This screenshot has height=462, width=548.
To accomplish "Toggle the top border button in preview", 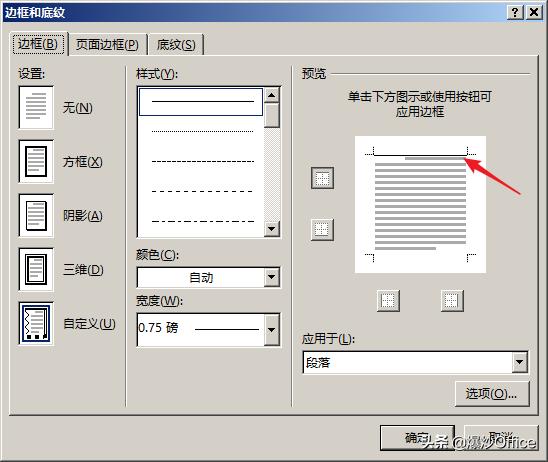I will [x=322, y=178].
